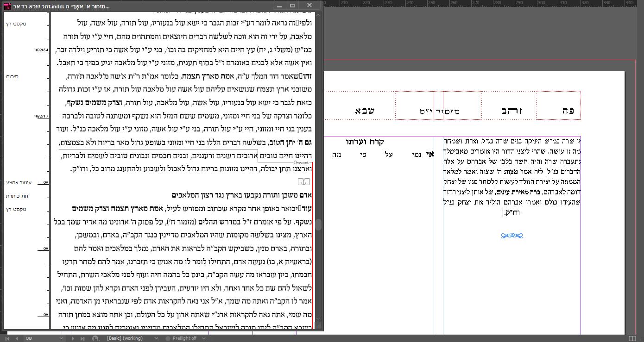Screen dimensions: 644x342
Task: Click the page header word 'שבא'
Action: pyautogui.click(x=365, y=111)
